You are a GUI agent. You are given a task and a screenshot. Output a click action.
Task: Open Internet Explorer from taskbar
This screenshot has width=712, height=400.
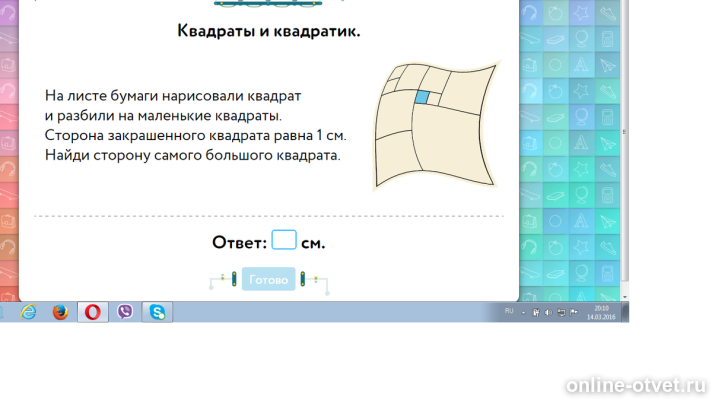click(28, 312)
